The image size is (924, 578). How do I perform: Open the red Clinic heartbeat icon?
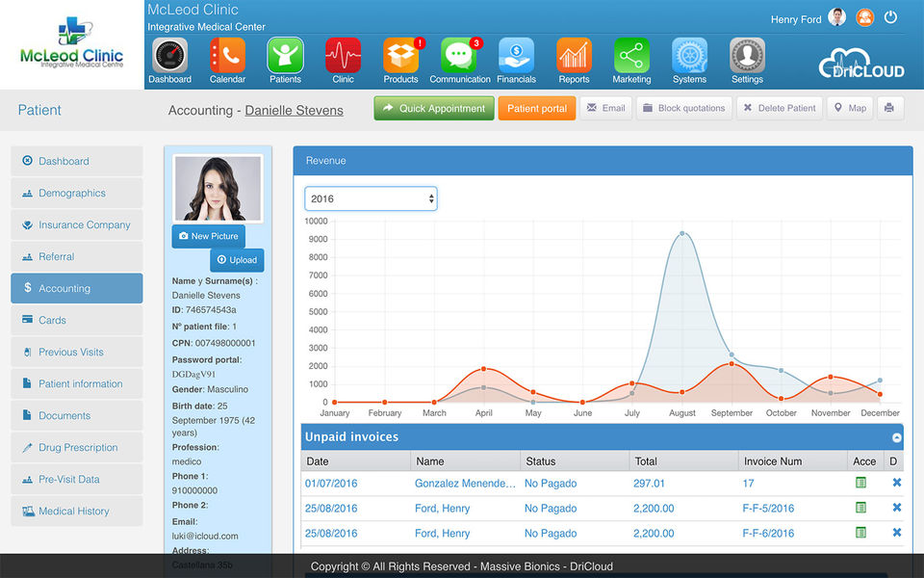[x=343, y=56]
